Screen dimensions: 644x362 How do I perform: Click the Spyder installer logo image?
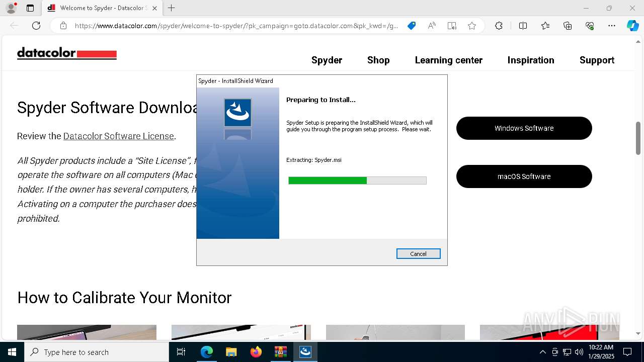pyautogui.click(x=237, y=113)
